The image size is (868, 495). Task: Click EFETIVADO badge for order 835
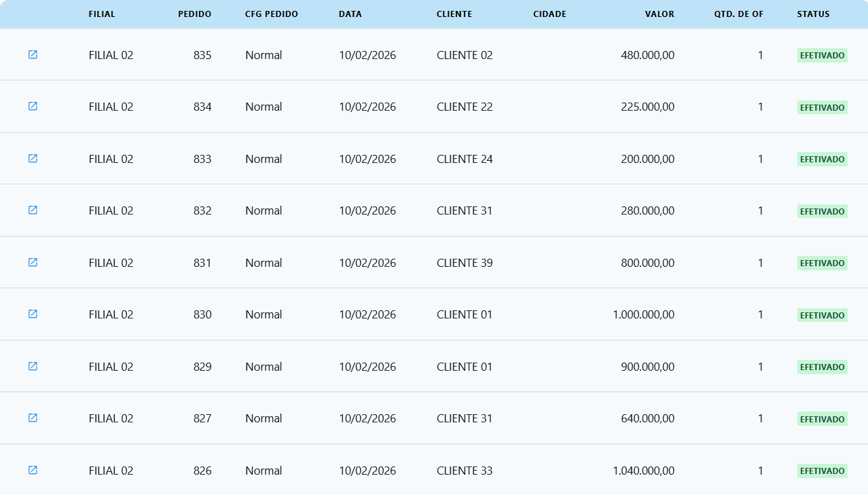click(x=822, y=56)
